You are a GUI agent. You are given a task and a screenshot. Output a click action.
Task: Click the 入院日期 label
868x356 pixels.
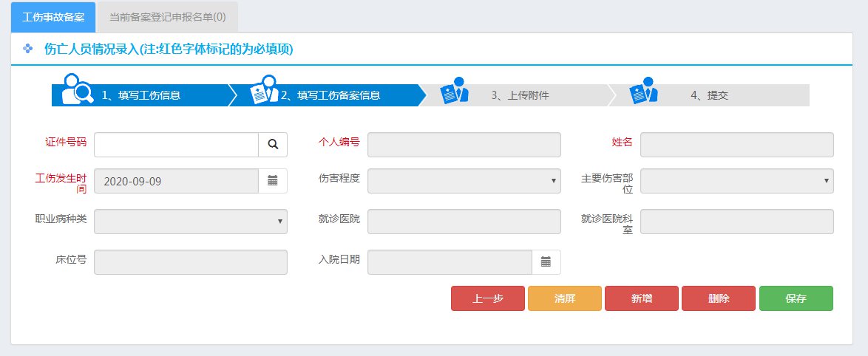coord(339,259)
